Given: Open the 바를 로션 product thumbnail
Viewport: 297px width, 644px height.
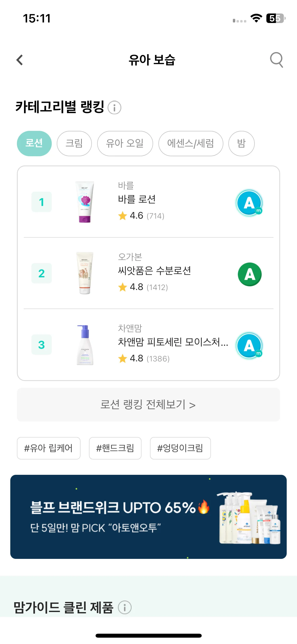Looking at the screenshot, I should pyautogui.click(x=85, y=202).
